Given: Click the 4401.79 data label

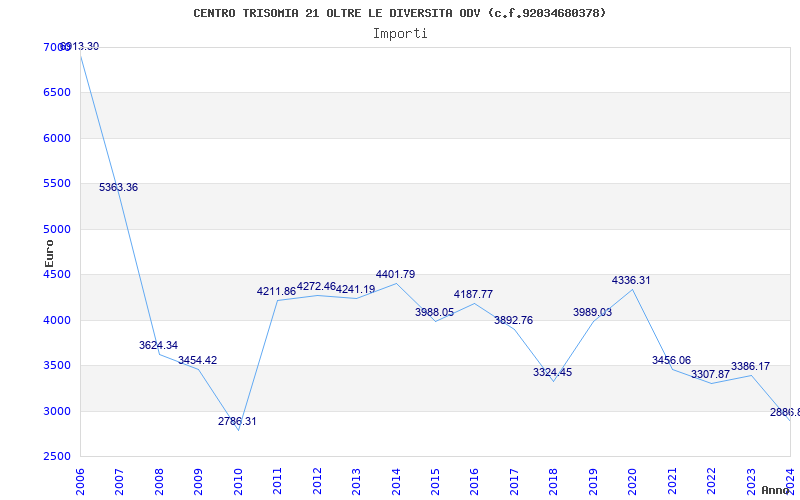Looking at the screenshot, I should tap(395, 274).
